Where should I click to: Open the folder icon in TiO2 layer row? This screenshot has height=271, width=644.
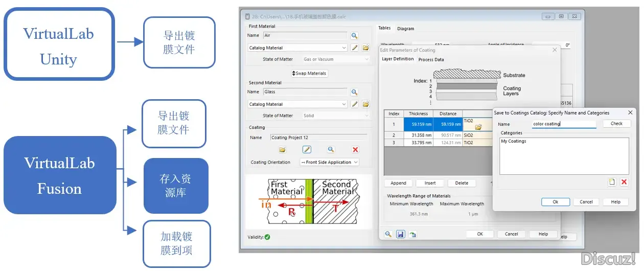coord(478,127)
